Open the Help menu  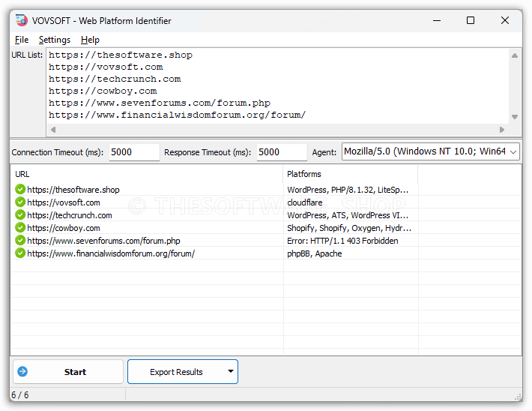pos(90,40)
